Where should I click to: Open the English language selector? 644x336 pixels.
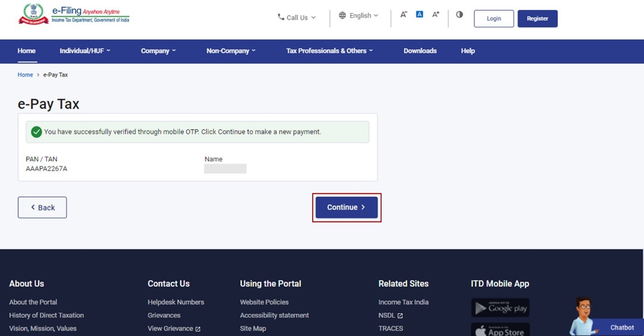(358, 15)
